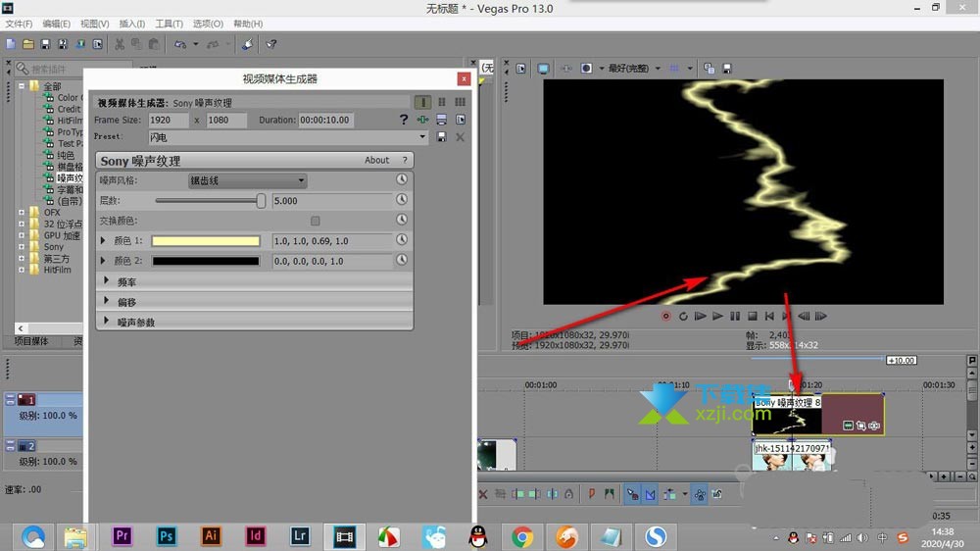The height and width of the screenshot is (551, 980).
Task: Click the Duration field 00:00:10.00
Action: coord(325,120)
